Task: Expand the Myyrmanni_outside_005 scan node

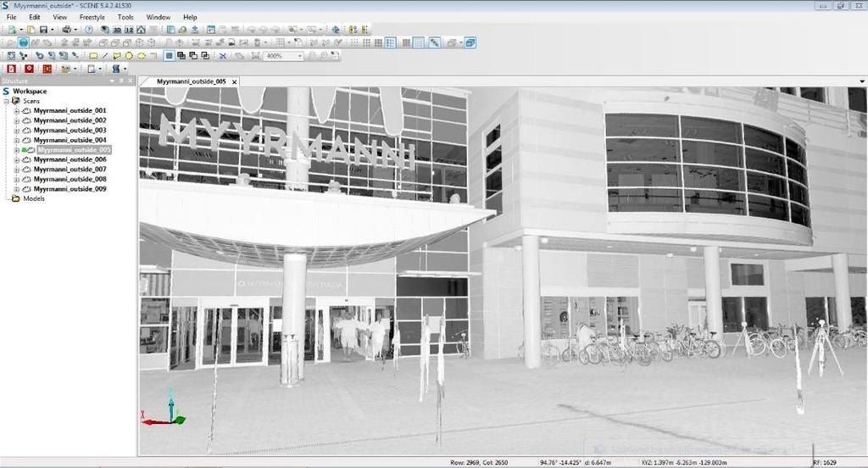Action: click(17, 150)
